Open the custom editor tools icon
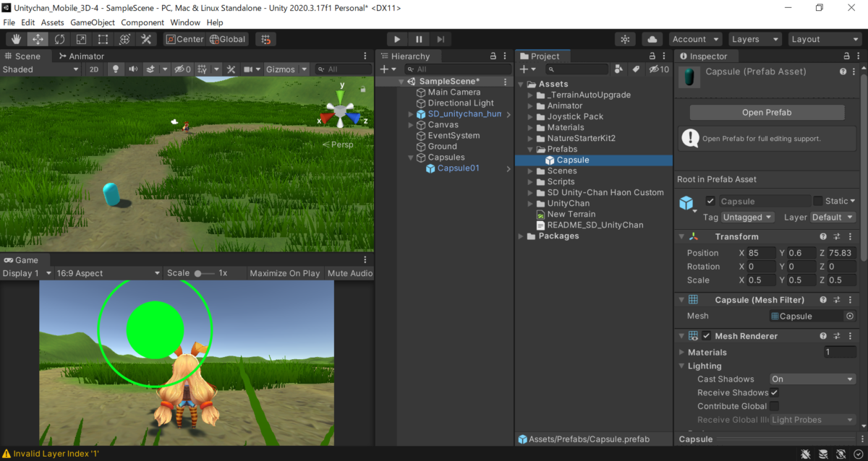868x461 pixels. click(146, 39)
